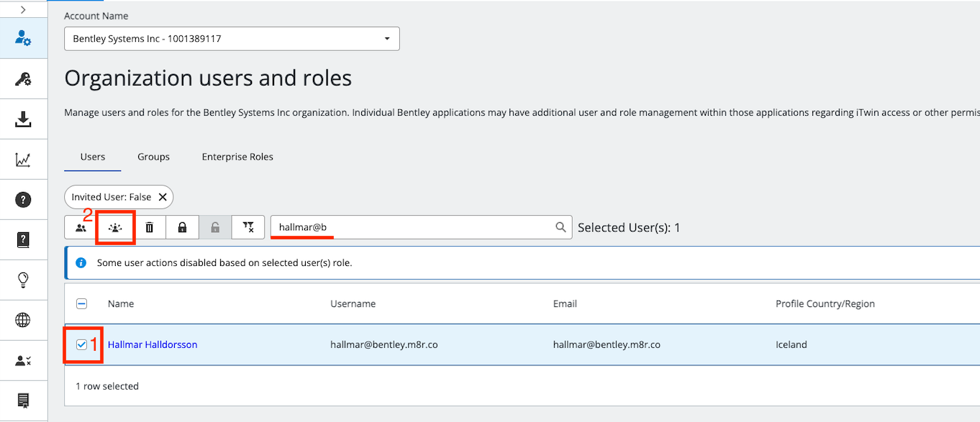Click the lightbulb sidebar icon
The image size is (980, 422).
(23, 280)
